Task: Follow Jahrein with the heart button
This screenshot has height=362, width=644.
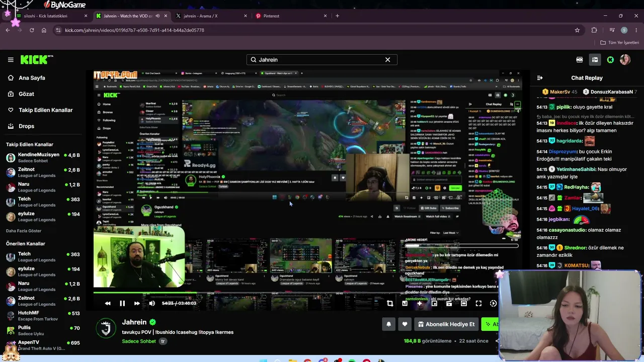Action: (x=405, y=324)
